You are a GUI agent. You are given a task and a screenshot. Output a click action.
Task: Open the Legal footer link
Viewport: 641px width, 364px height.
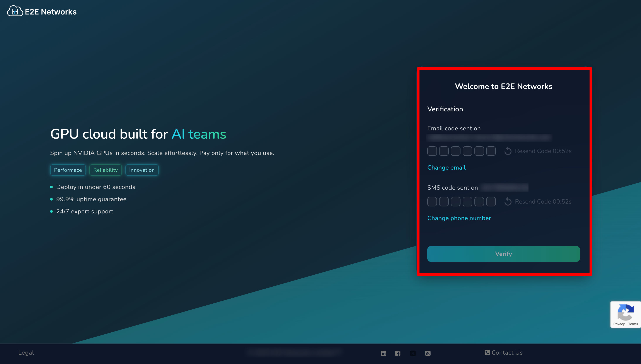[x=26, y=352]
